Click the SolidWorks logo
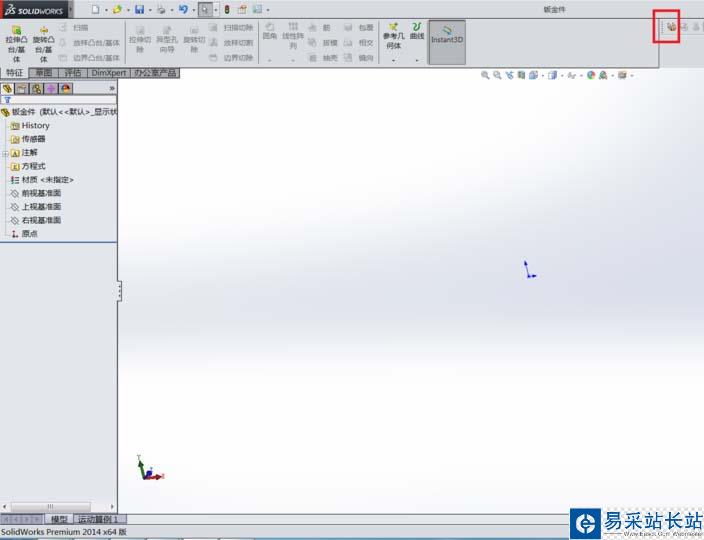Image resolution: width=704 pixels, height=540 pixels. (34, 9)
